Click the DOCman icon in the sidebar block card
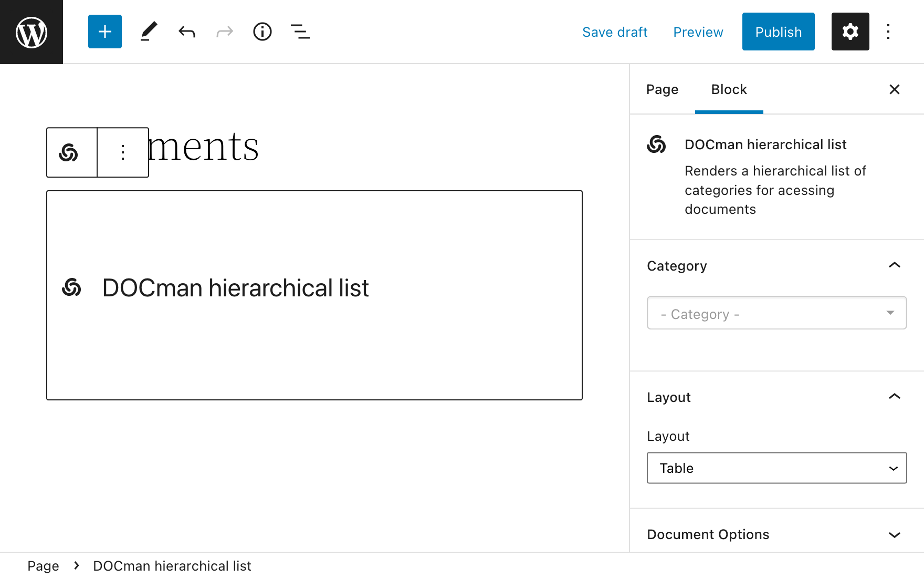The height and width of the screenshot is (578, 924). [x=656, y=144]
